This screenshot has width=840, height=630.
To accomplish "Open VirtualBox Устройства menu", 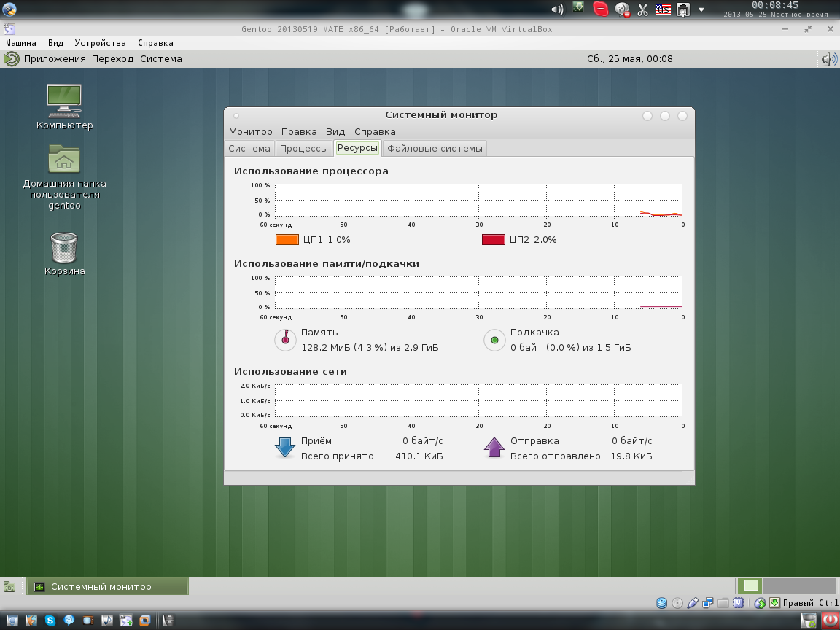I will [100, 43].
